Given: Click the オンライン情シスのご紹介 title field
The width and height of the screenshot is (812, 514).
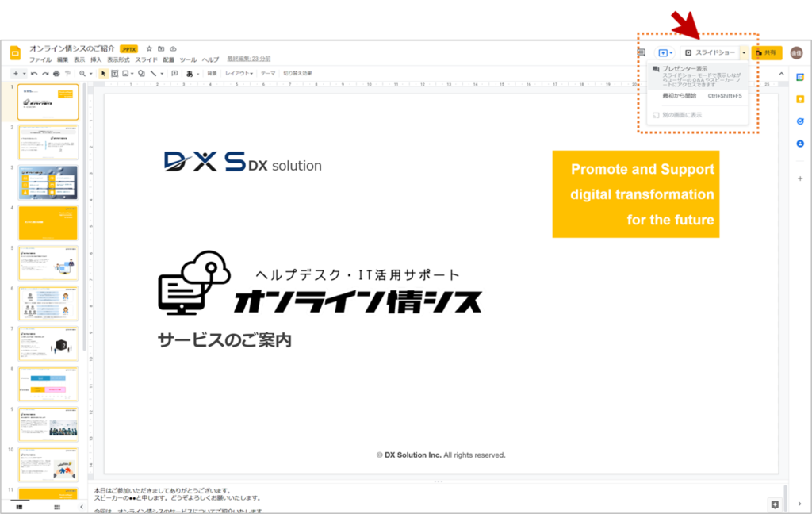Looking at the screenshot, I should tap(72, 48).
